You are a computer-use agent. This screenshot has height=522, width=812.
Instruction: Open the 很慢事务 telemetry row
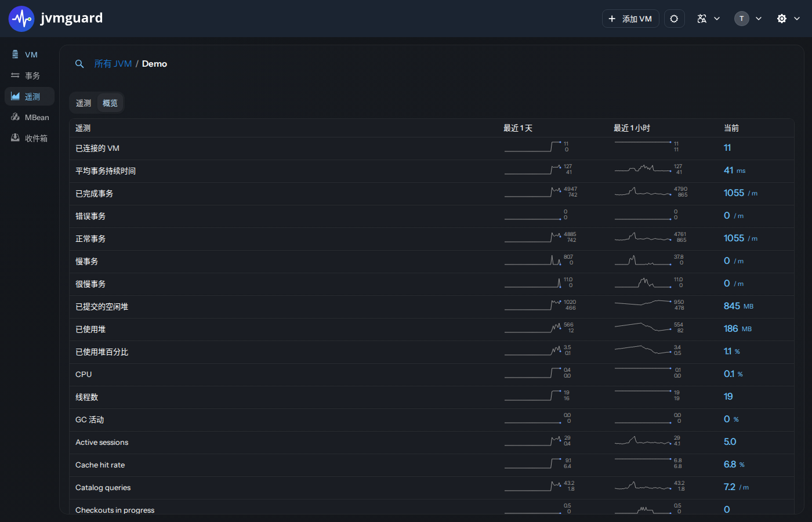point(432,284)
